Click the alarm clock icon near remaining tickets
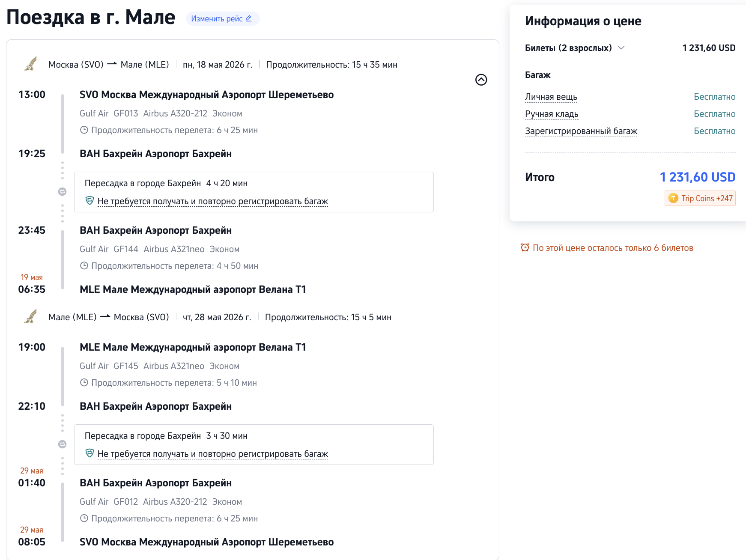746x560 pixels. point(525,247)
